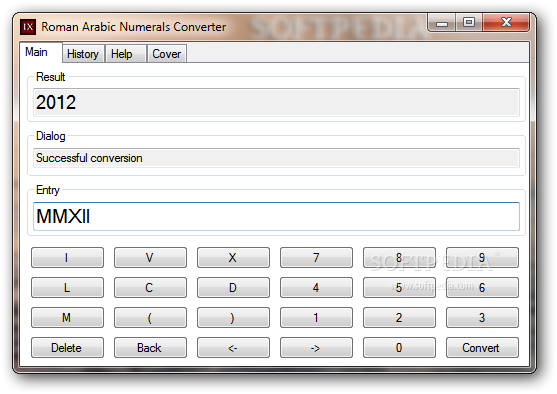Clear the entry with Delete
The width and height of the screenshot is (557, 394).
pos(67,347)
